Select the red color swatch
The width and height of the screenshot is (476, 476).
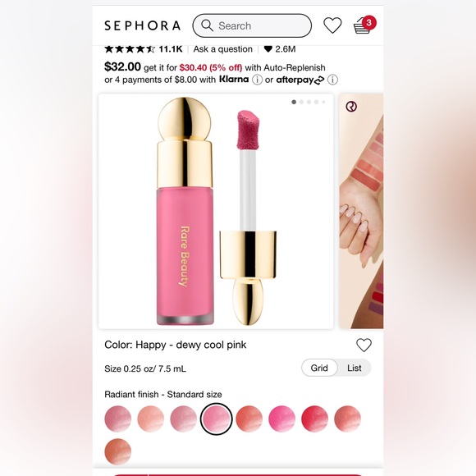point(314,419)
